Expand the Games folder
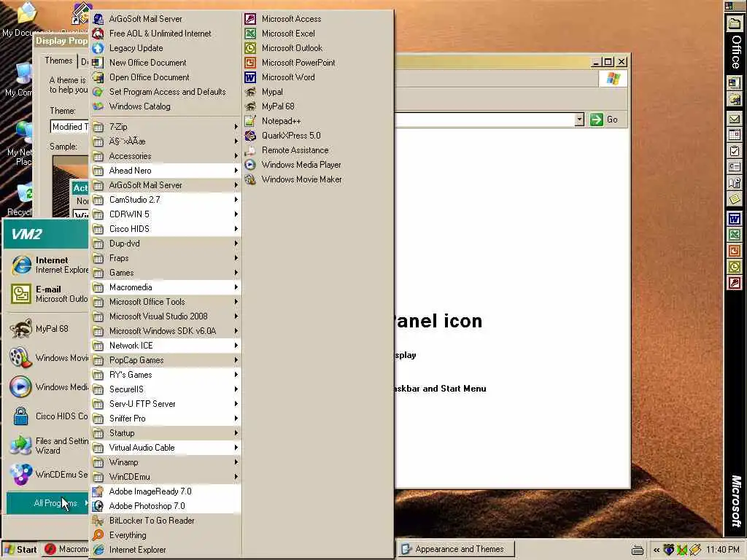This screenshot has height=560, width=747. [x=166, y=273]
